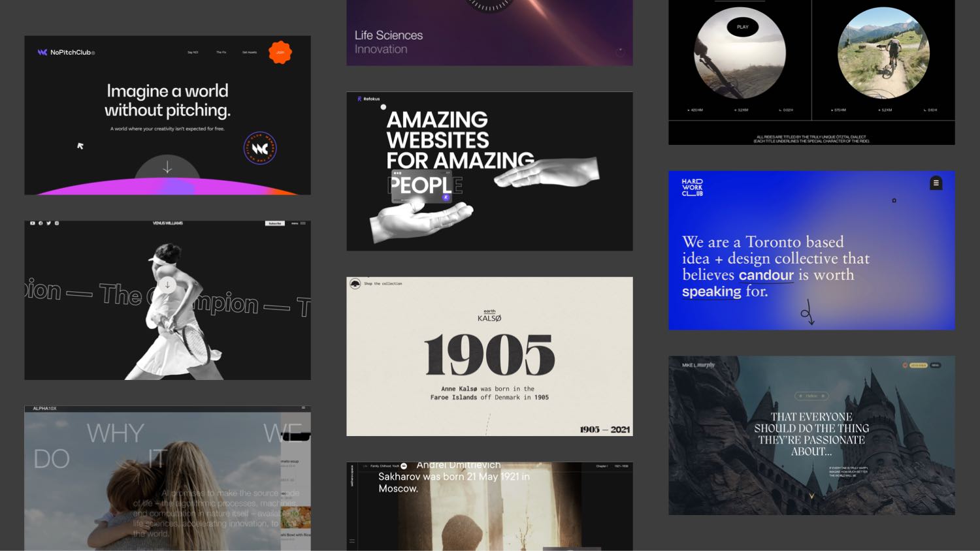
Task: Open the Hard Work Club hamburger menu
Action: tap(936, 183)
